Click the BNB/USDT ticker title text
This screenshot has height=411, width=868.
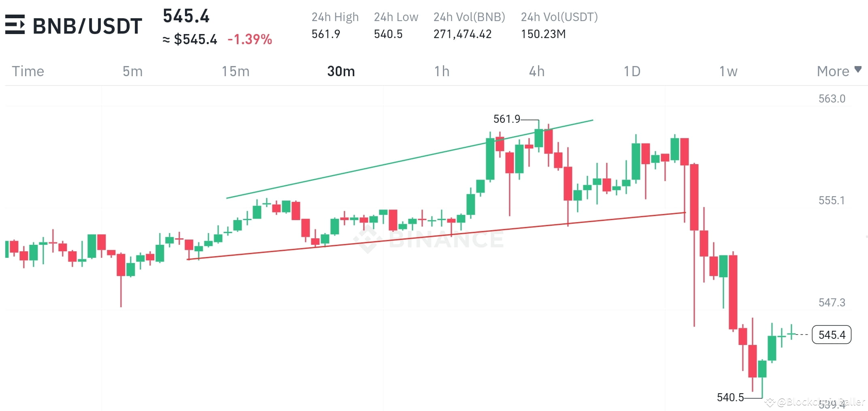pyautogui.click(x=87, y=25)
